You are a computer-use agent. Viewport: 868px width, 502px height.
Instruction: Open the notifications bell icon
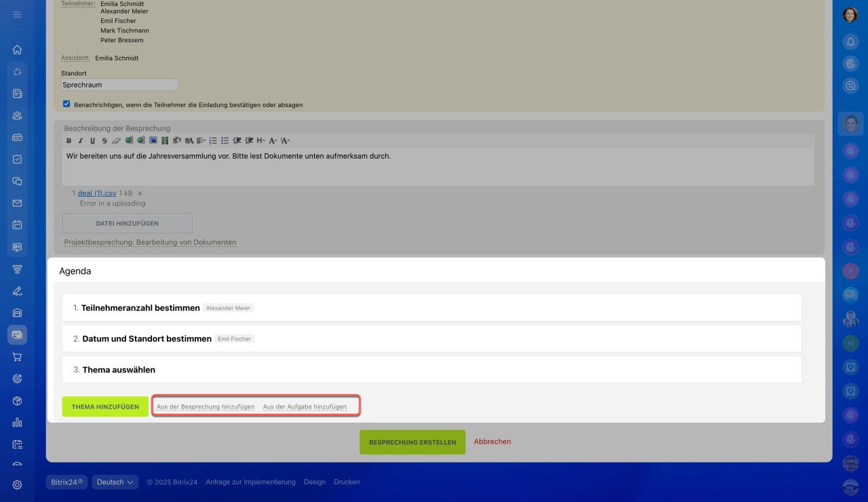click(x=850, y=41)
